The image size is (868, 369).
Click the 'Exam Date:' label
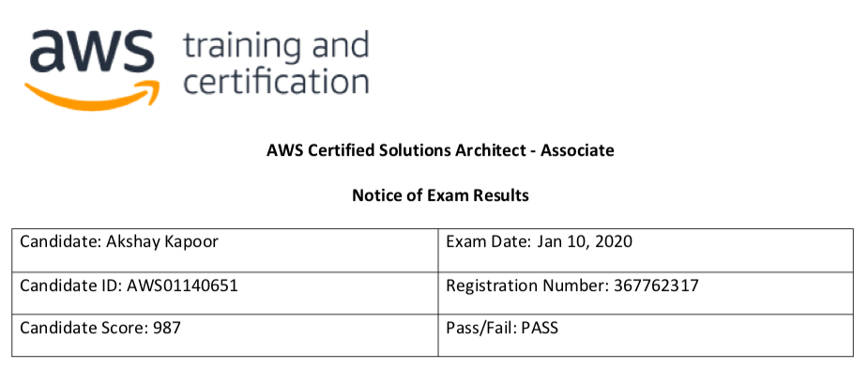tap(488, 242)
